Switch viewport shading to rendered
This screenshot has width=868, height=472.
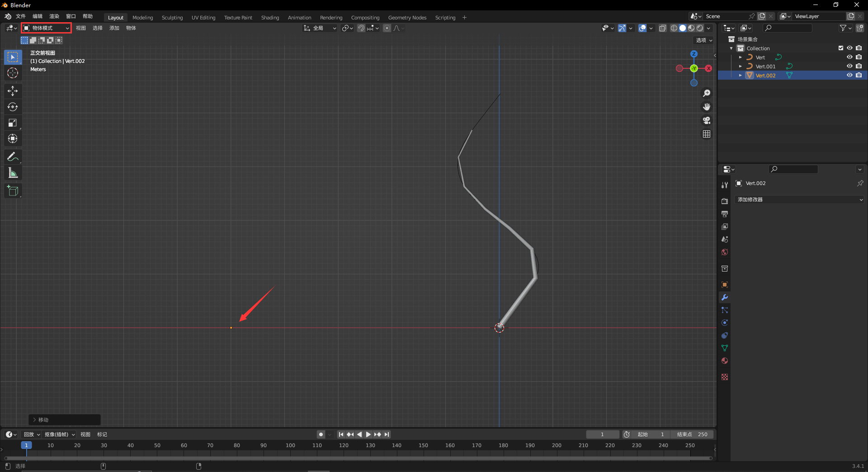[x=700, y=28]
